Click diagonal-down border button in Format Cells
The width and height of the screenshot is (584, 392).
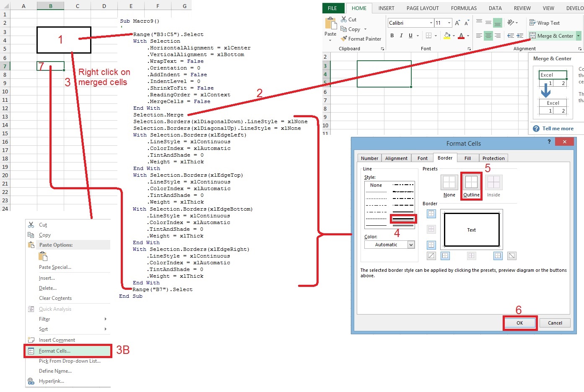[511, 255]
